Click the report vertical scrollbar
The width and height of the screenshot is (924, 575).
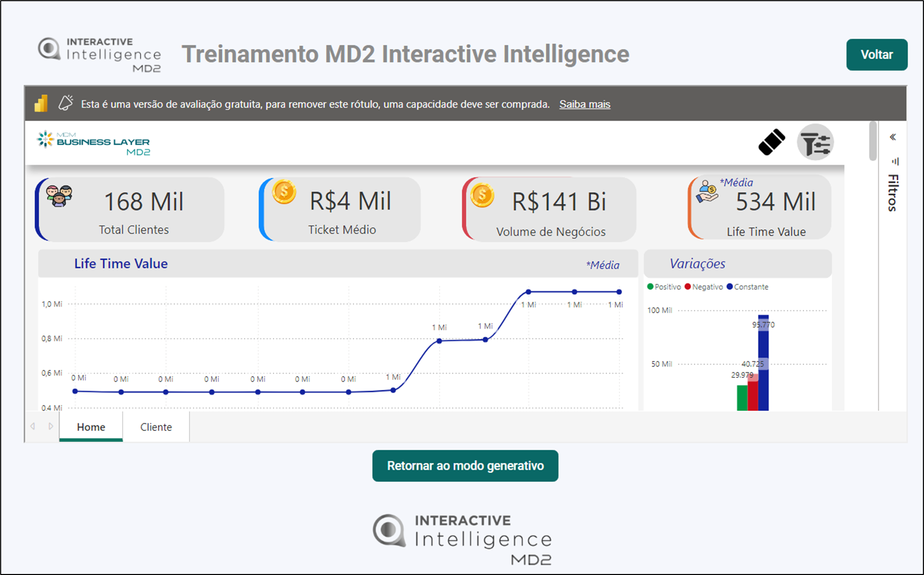coord(873,141)
